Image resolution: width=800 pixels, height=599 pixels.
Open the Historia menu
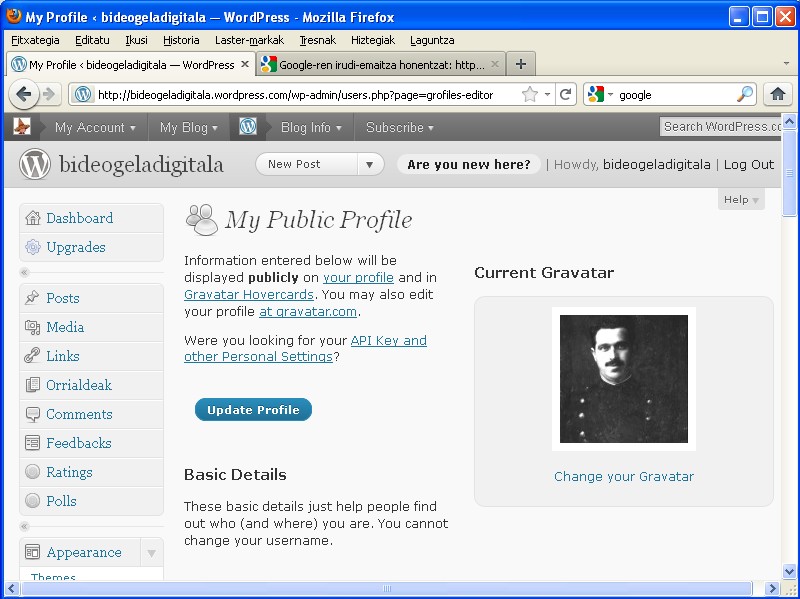181,40
